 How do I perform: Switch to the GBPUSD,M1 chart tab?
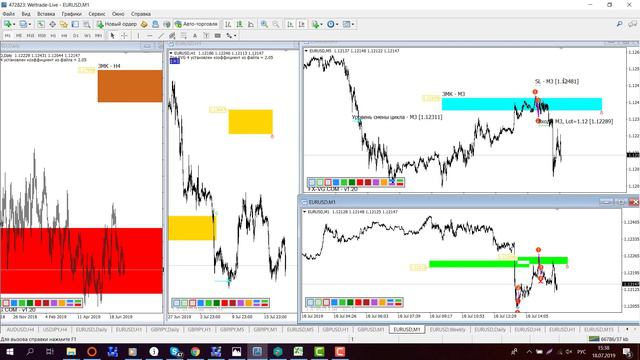(371, 329)
